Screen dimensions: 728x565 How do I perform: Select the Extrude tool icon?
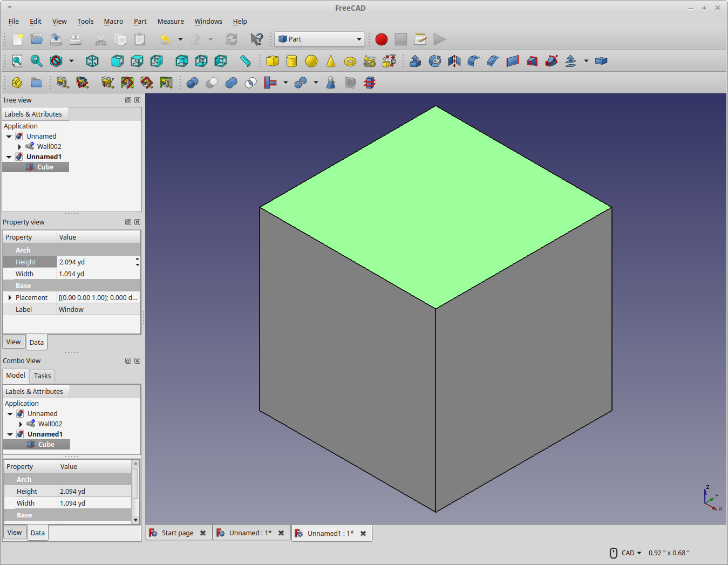click(416, 61)
